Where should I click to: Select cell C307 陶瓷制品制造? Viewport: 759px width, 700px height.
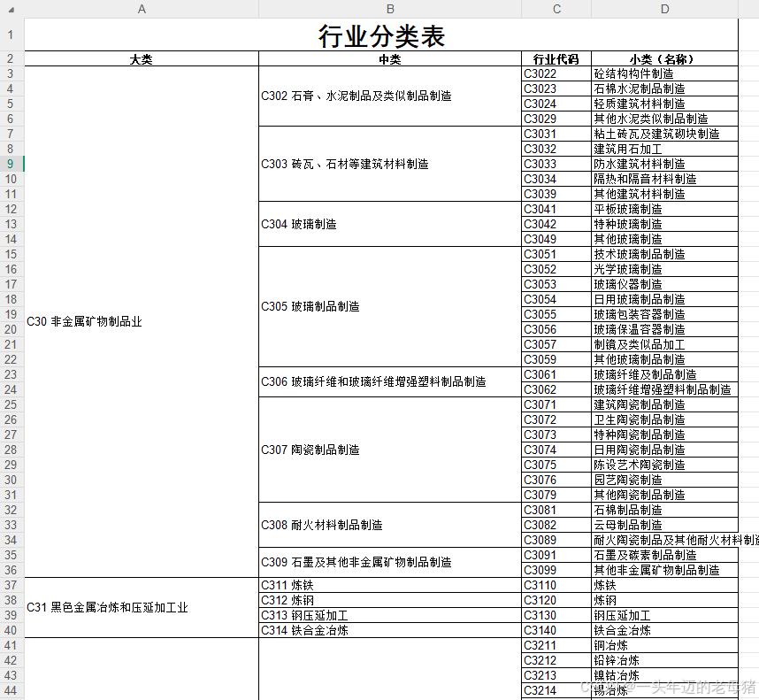[390, 450]
